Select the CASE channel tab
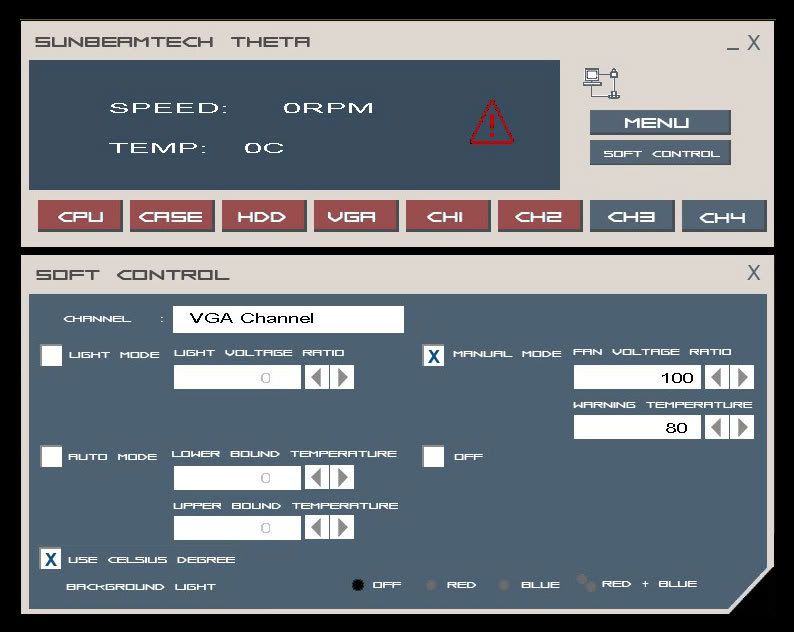The width and height of the screenshot is (794, 632). pyautogui.click(x=172, y=216)
